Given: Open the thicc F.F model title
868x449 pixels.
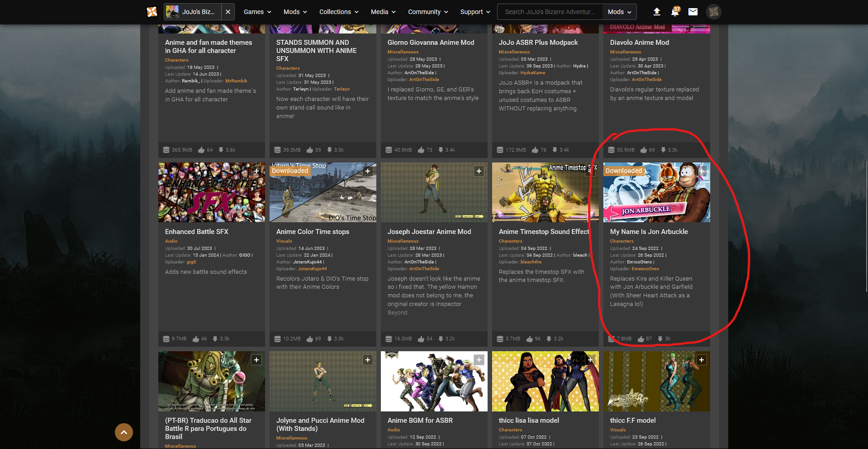Looking at the screenshot, I should (633, 420).
